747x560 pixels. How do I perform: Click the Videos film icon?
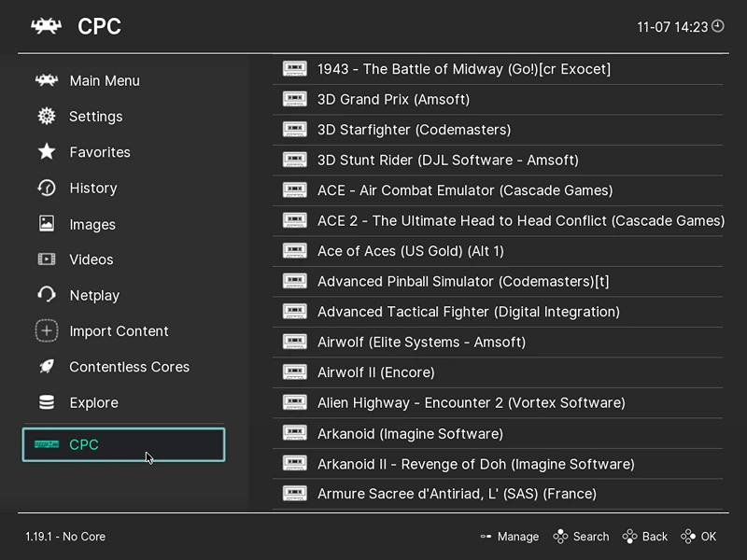pyautogui.click(x=46, y=259)
